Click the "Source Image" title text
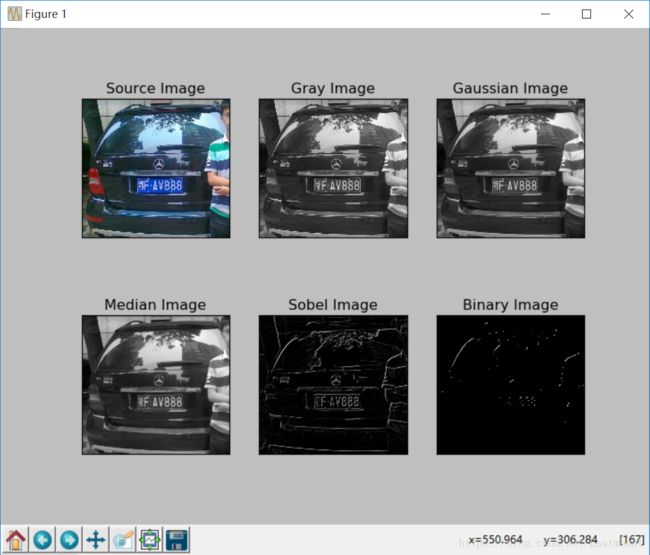Screen dimensions: 650x555 [x=155, y=88]
